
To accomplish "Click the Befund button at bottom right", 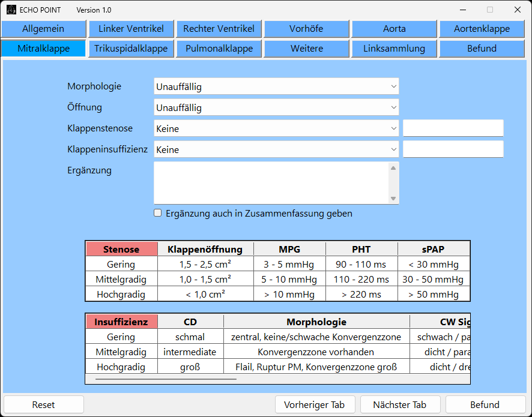I will [485, 404].
